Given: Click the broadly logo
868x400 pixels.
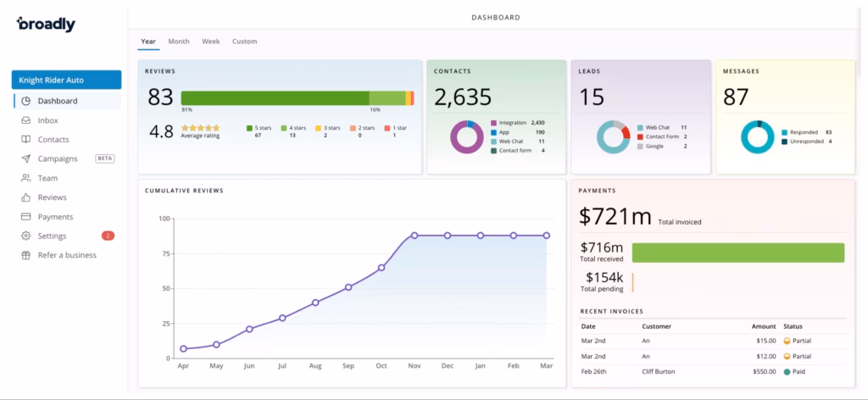Looking at the screenshot, I should click(46, 25).
